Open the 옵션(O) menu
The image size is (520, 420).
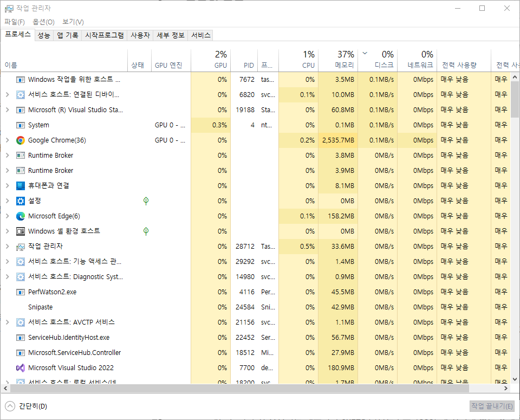[43, 22]
